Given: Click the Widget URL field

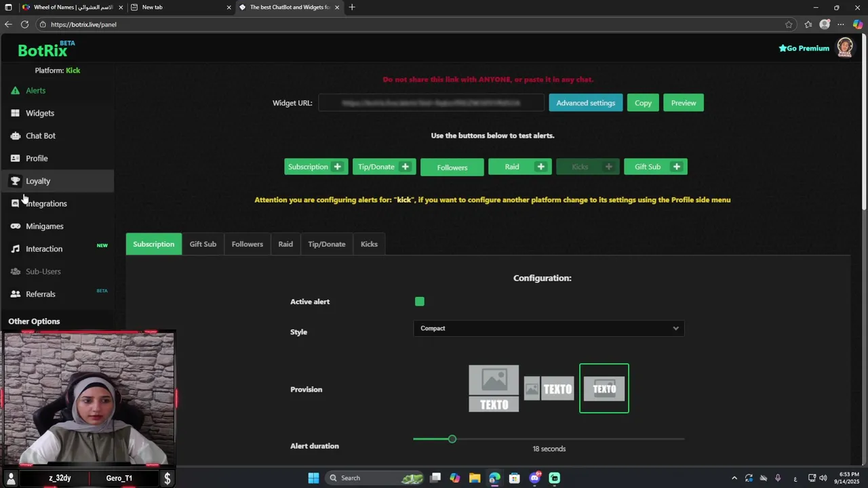Looking at the screenshot, I should coord(431,103).
